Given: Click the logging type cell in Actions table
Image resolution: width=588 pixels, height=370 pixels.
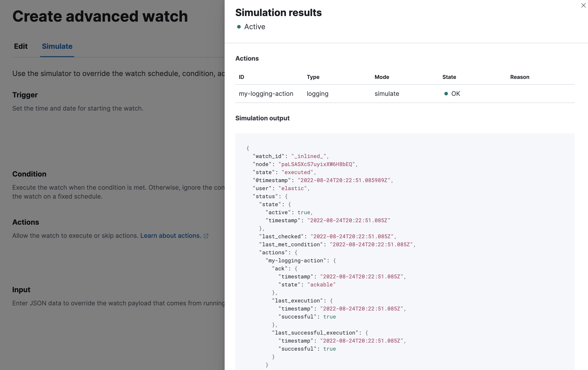Looking at the screenshot, I should [x=317, y=93].
